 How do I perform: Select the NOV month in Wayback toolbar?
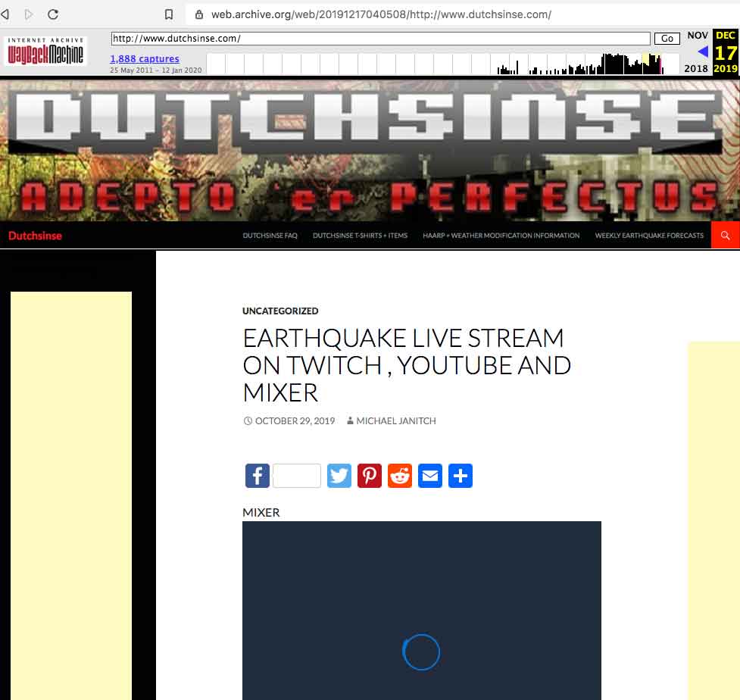(698, 36)
